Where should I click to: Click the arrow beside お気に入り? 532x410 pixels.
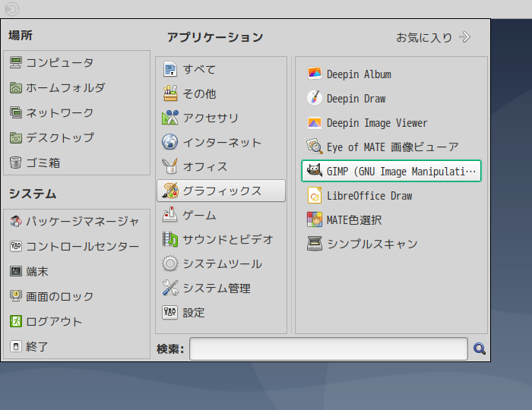click(x=465, y=37)
